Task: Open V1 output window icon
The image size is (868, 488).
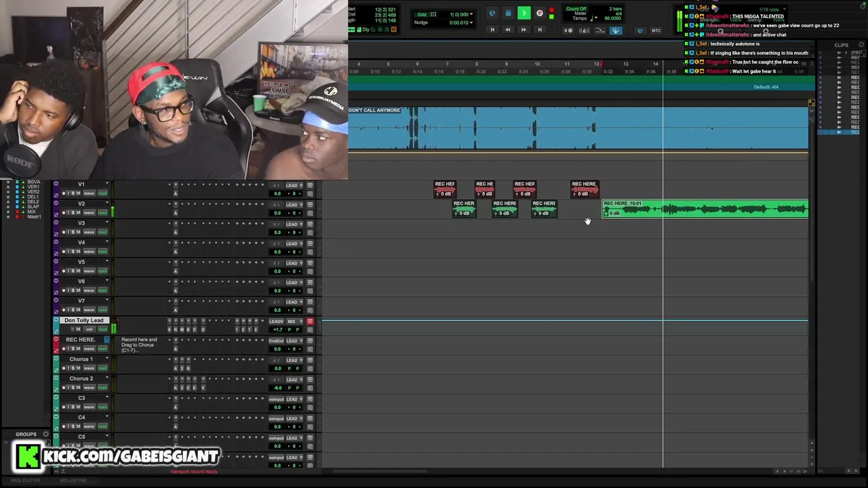Action: click(310, 185)
